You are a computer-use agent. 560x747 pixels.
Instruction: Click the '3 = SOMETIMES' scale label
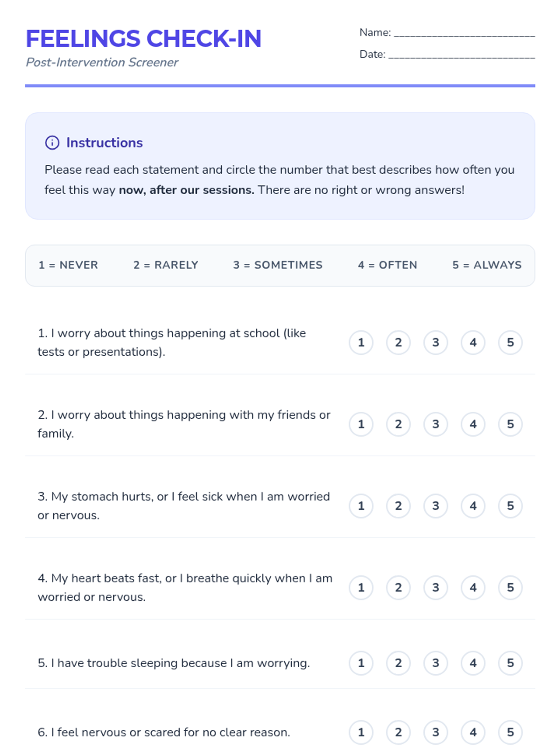click(278, 265)
